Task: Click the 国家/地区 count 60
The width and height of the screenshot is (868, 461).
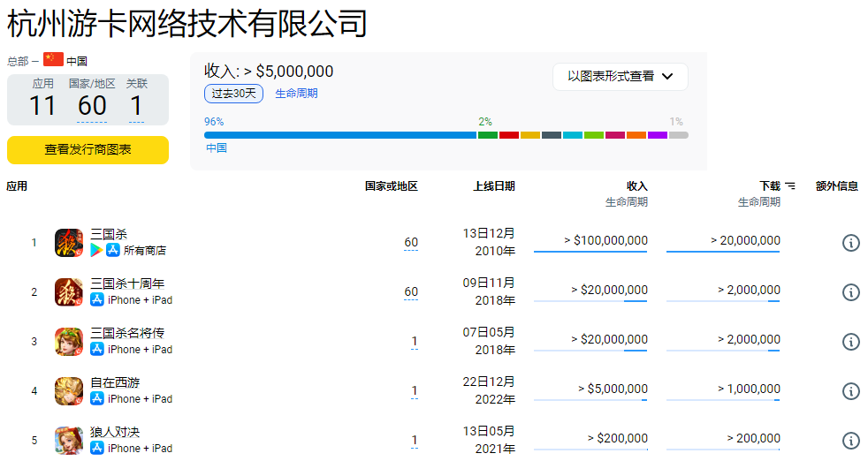Action: (x=92, y=106)
